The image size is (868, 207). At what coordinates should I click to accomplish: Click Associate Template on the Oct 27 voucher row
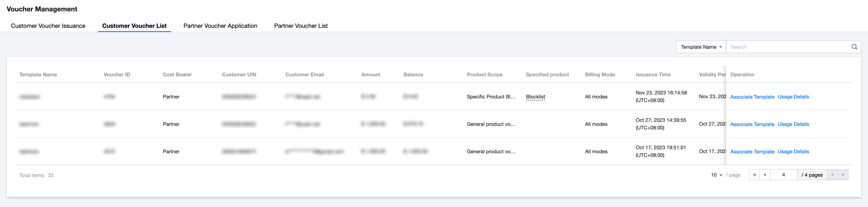pyautogui.click(x=752, y=124)
